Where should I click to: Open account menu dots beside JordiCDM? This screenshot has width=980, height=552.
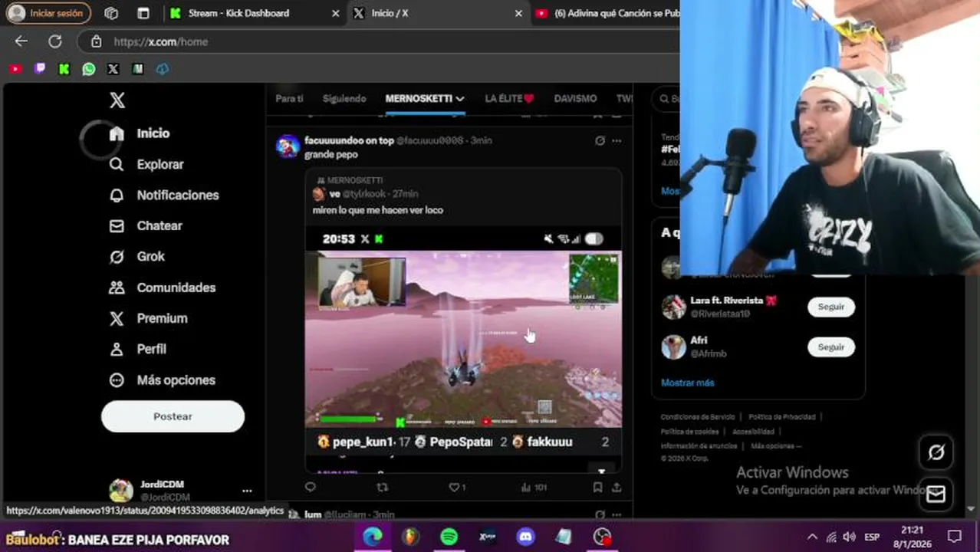(247, 491)
